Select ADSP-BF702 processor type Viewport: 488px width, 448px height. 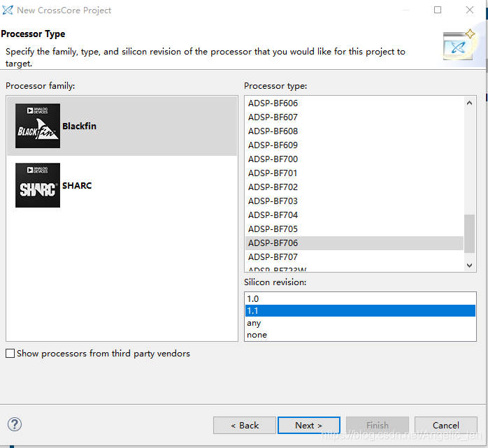click(x=354, y=187)
